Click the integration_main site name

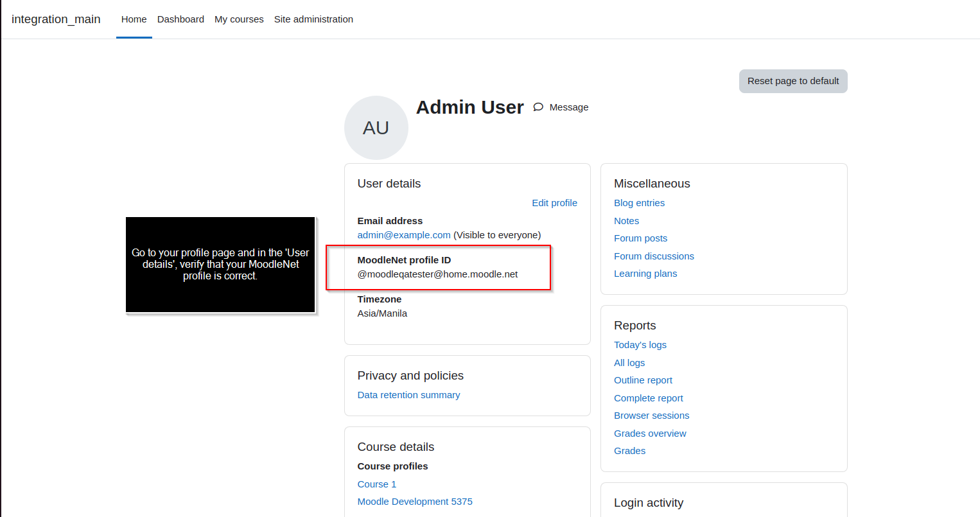(56, 19)
